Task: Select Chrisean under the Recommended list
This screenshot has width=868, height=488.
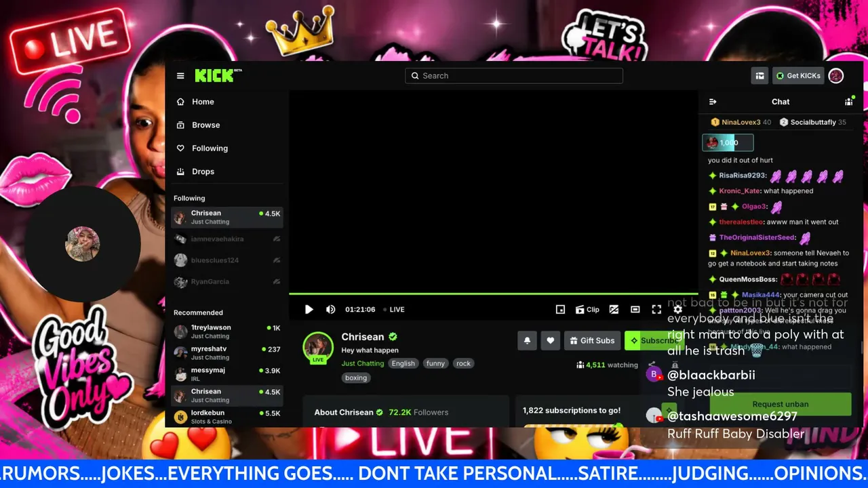Action: point(227,396)
